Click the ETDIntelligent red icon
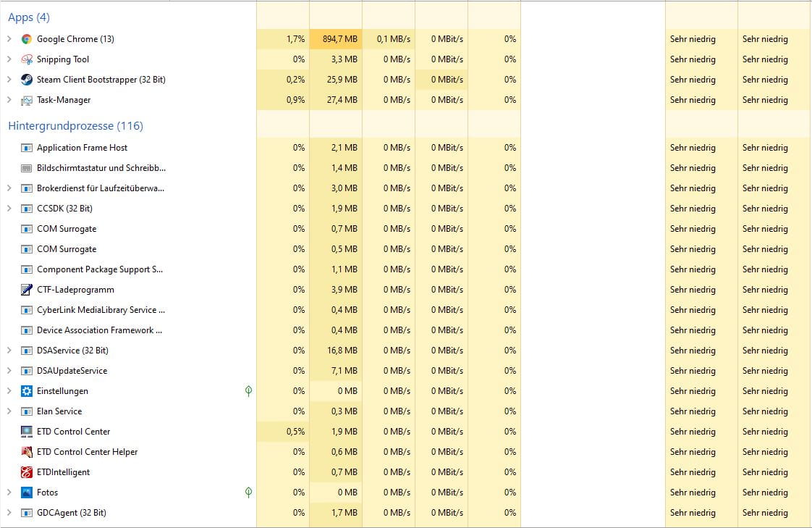 click(x=27, y=472)
